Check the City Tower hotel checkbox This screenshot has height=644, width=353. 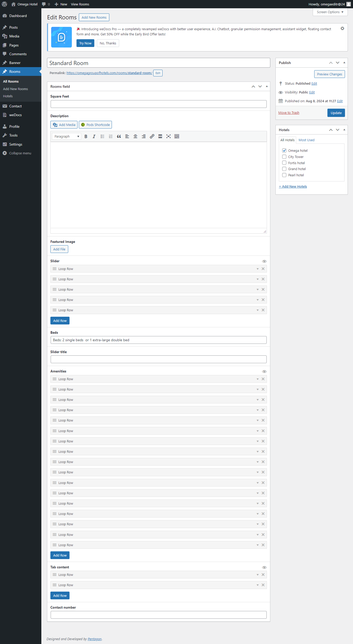coord(284,157)
